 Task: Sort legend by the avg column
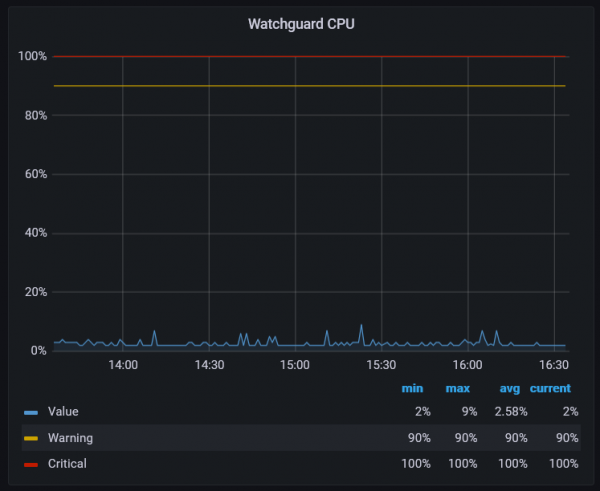510,388
